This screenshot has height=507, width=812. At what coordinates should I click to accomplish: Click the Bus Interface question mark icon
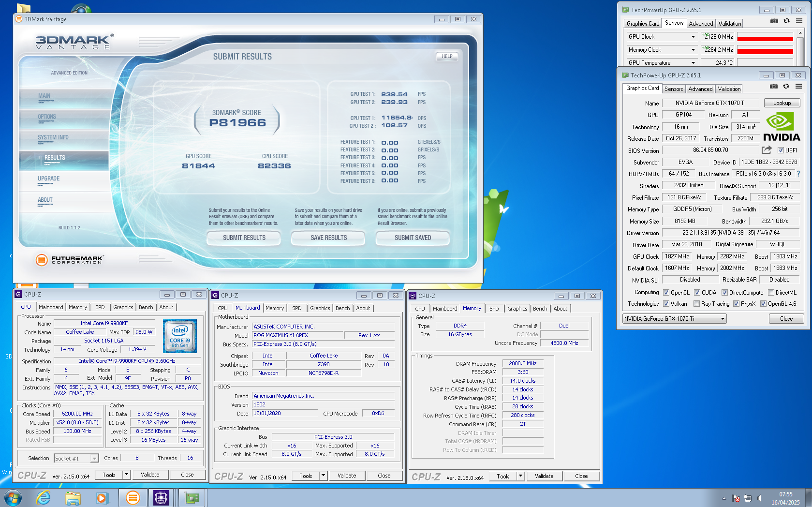pyautogui.click(x=798, y=174)
